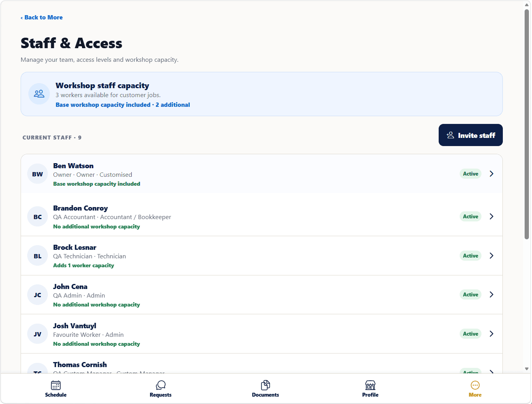Click 'Adds 1 worker capacity' text
The image size is (532, 404).
(x=84, y=266)
